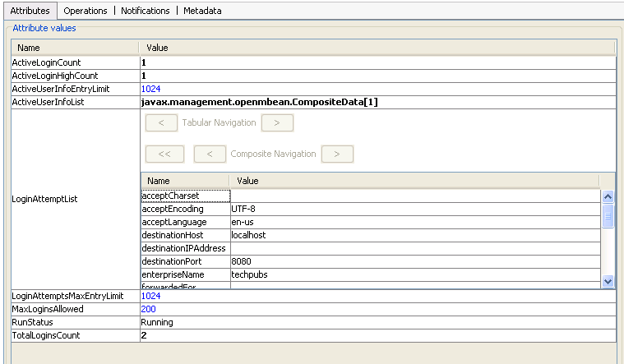624x364 pixels.
Task: Open the Notifications tab
Action: (x=145, y=11)
